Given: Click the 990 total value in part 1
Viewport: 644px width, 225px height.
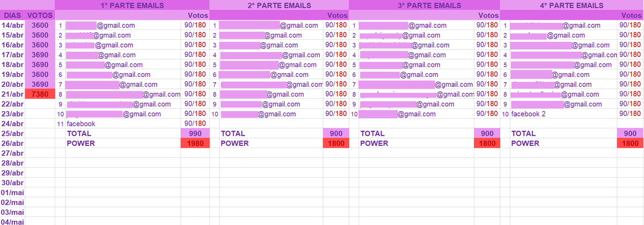Looking at the screenshot, I should (195, 134).
